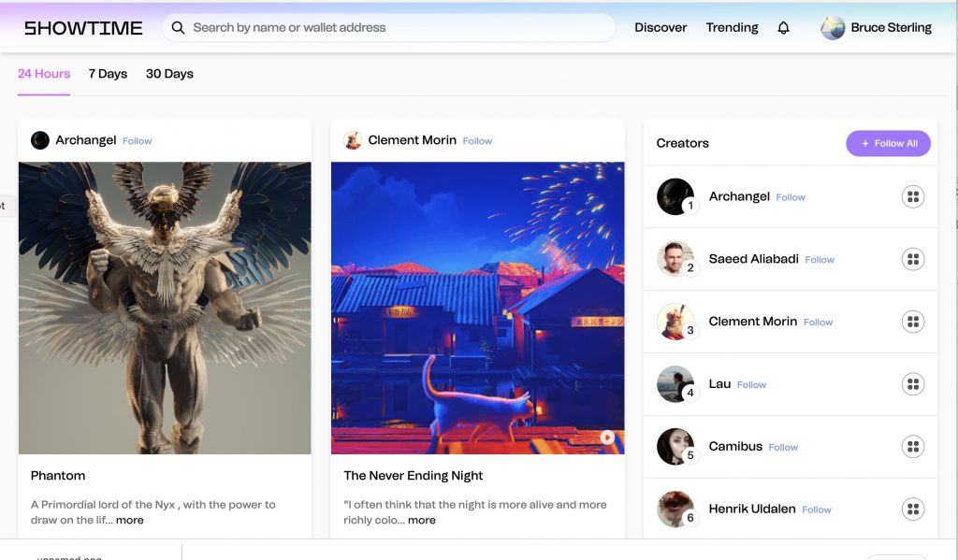
Task: Open the Trending page
Action: point(732,27)
